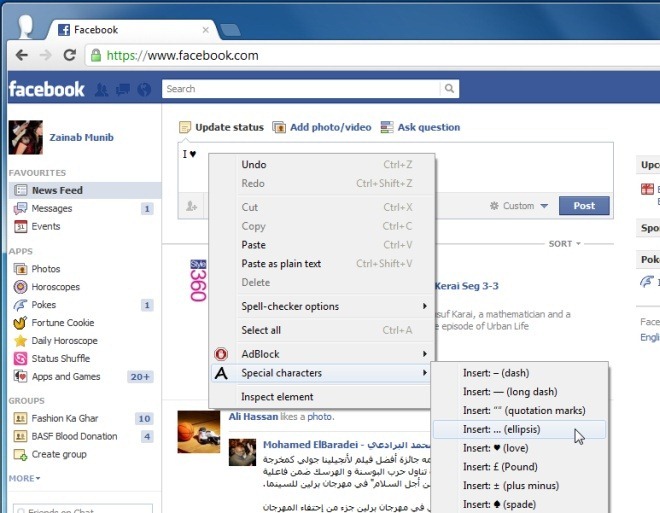The image size is (660, 513).
Task: Click the green SSL padlock icon
Action: [x=96, y=55]
